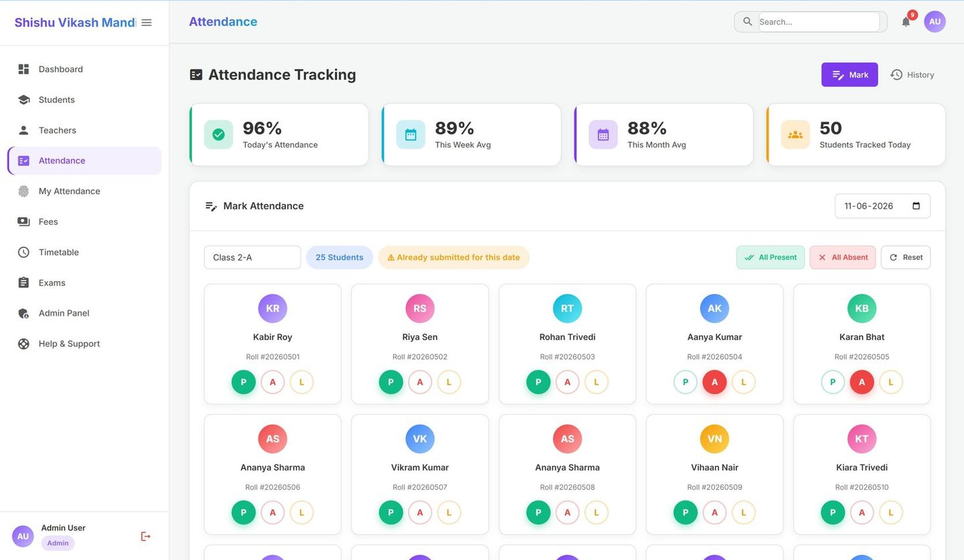
Task: Toggle the sidebar hamburger menu icon
Action: 147,23
